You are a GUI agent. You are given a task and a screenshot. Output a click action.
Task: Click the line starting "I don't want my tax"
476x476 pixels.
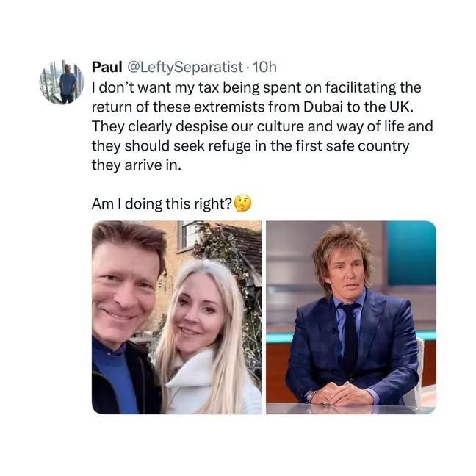pyautogui.click(x=253, y=87)
